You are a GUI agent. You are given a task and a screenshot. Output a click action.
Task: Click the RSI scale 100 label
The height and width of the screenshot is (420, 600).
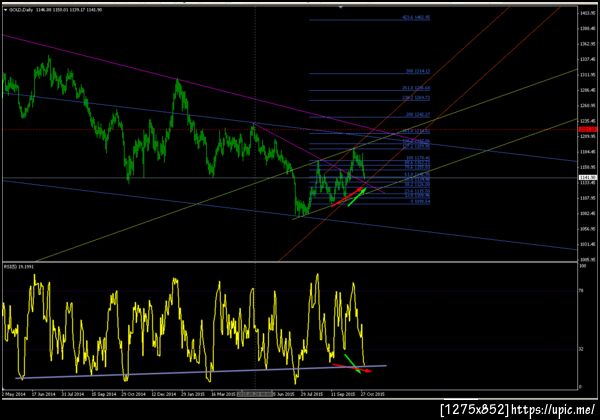click(581, 265)
